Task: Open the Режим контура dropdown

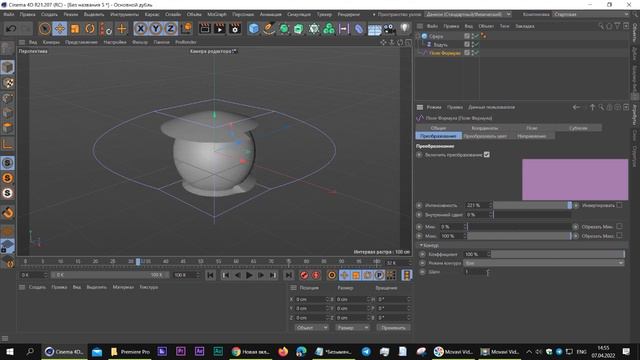Action: [544, 263]
